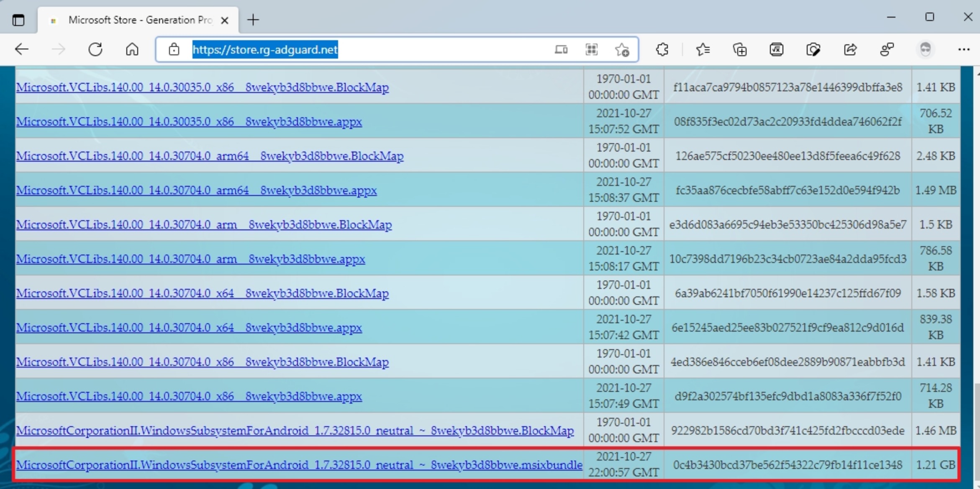Open Settings and more menu
Screen dimensions: 980x489
964,49
